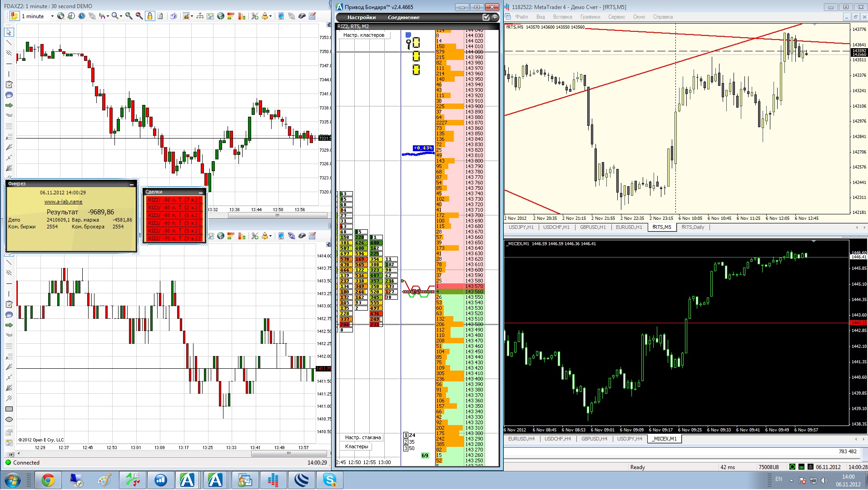Toggle the checkmark box in Привод Бондаря header

click(486, 17)
